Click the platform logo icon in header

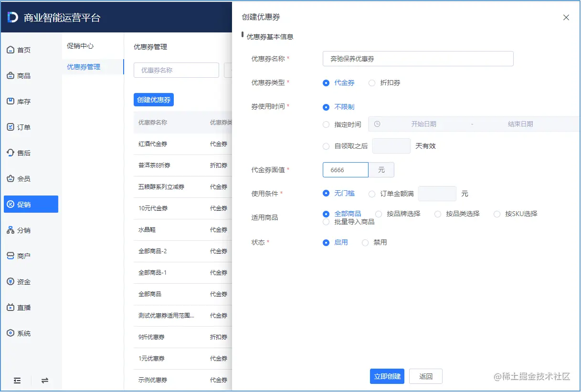pos(13,18)
